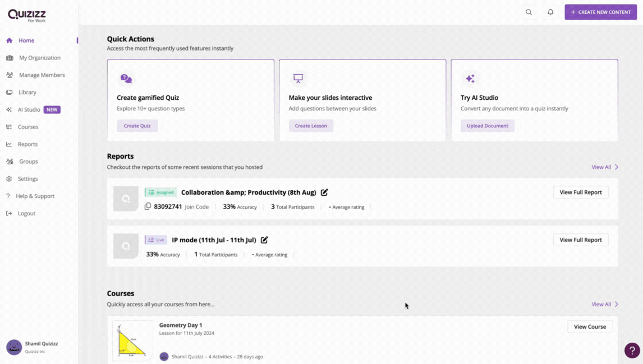The width and height of the screenshot is (643, 364).
Task: Open the search magnifier icon
Action: (529, 12)
